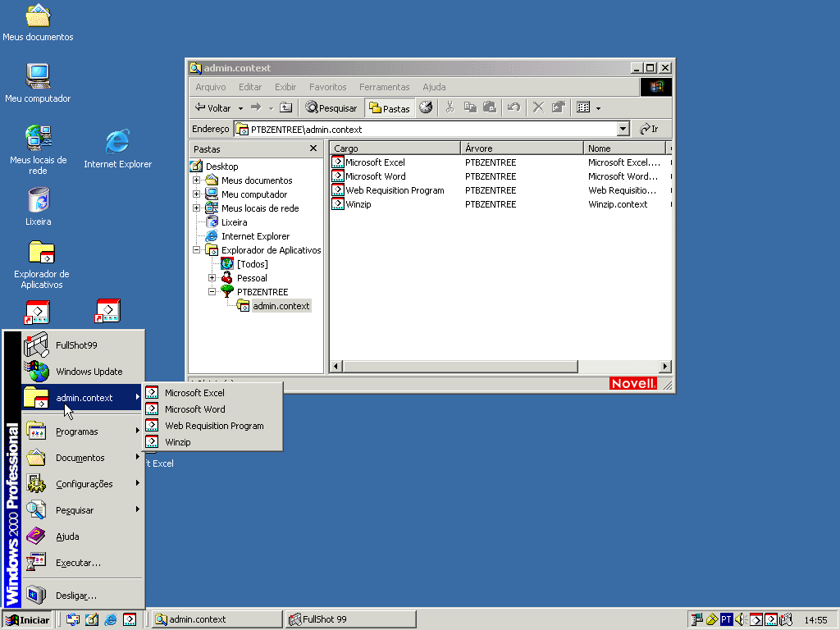Click the Delete (X) toolbar icon
The image size is (840, 630).
538,107
